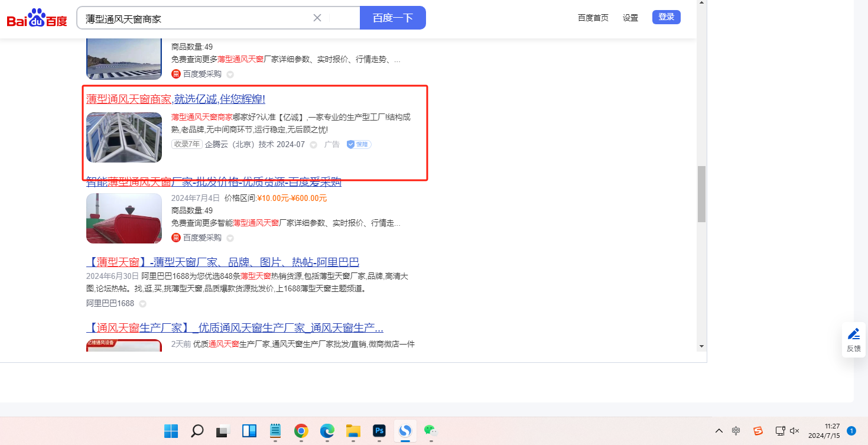
Task: Clear the search box with the X icon
Action: pos(317,18)
